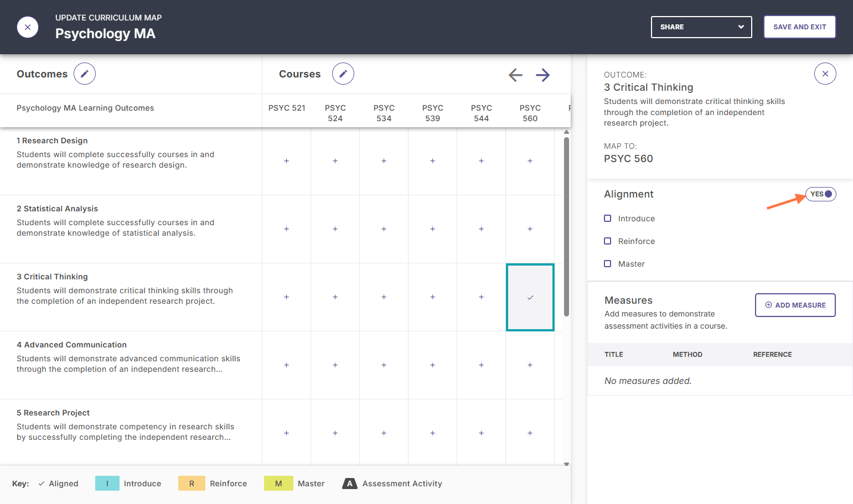Click the PSYC 539 column header
853x504 pixels.
pos(433,113)
